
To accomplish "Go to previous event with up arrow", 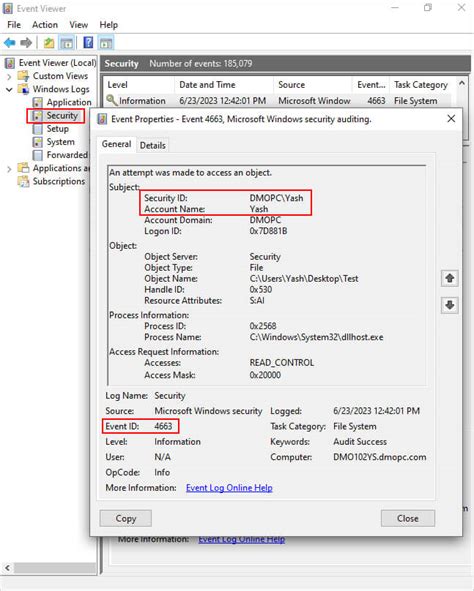I will pyautogui.click(x=450, y=279).
